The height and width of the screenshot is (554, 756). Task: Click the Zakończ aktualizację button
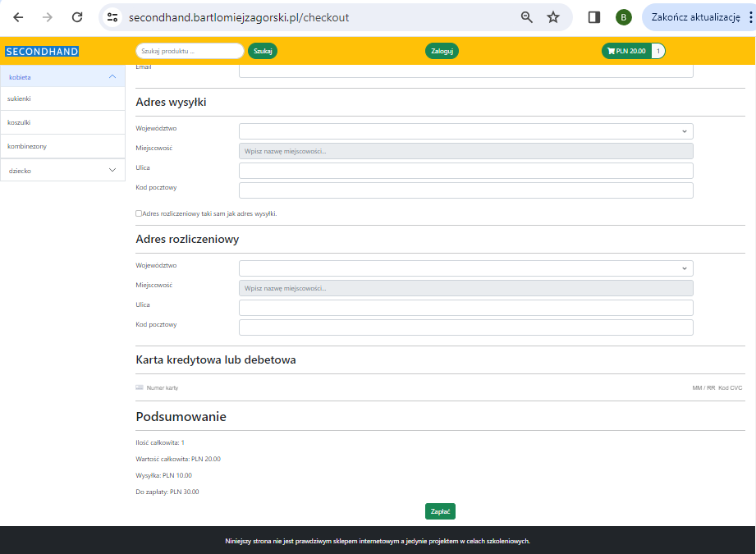pyautogui.click(x=696, y=17)
